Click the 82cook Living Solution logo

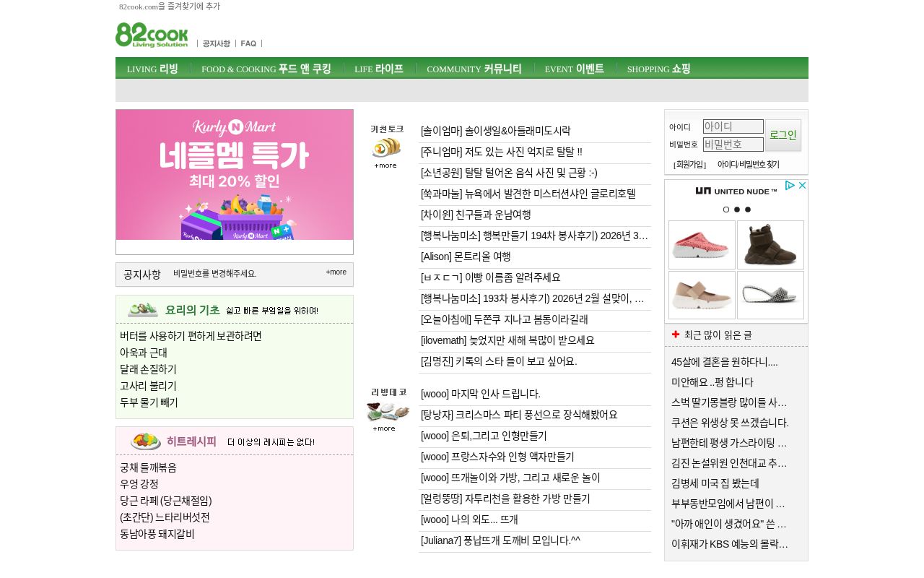click(152, 35)
